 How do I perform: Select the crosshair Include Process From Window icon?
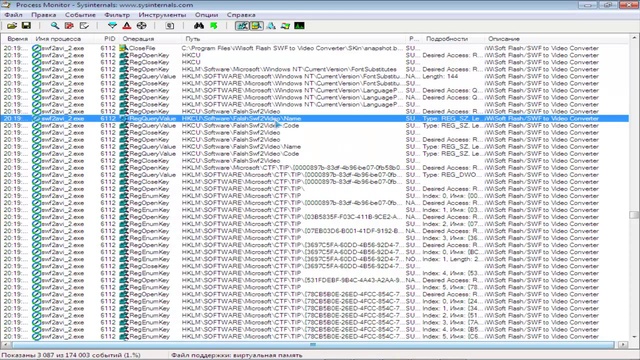tap(141, 26)
